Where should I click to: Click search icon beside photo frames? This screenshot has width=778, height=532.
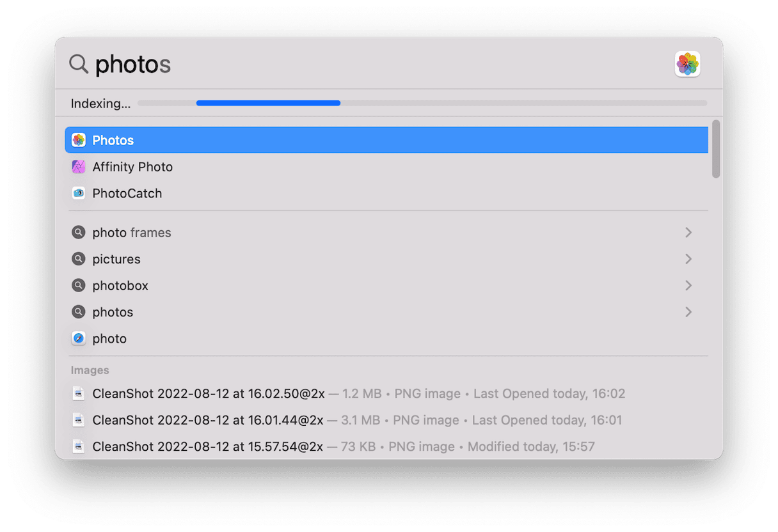(x=79, y=233)
